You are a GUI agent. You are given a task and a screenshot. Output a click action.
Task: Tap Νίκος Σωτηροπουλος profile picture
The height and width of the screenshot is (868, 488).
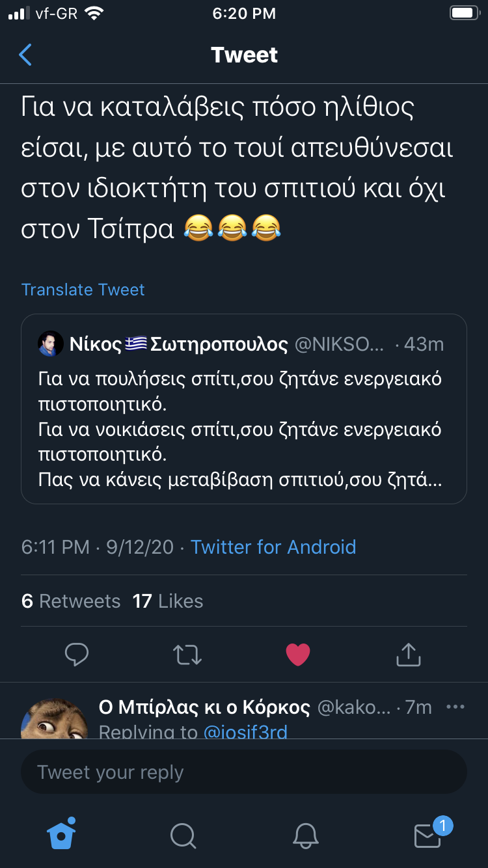point(50,344)
